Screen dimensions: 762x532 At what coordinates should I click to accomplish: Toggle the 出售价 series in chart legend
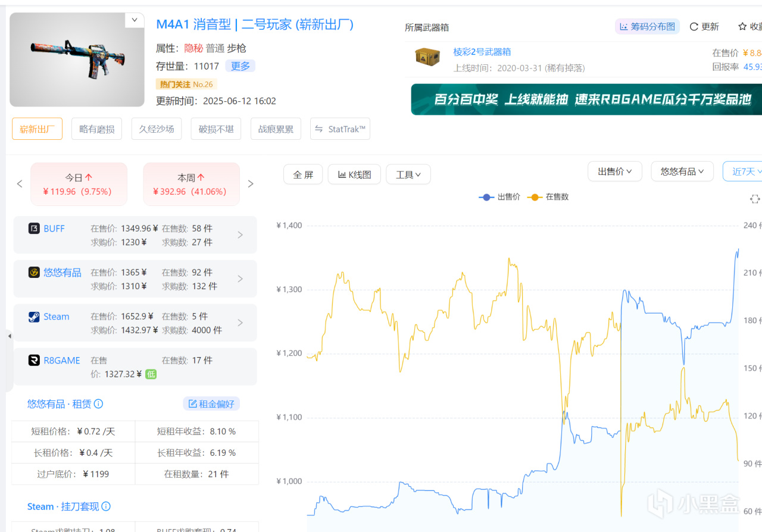click(499, 197)
